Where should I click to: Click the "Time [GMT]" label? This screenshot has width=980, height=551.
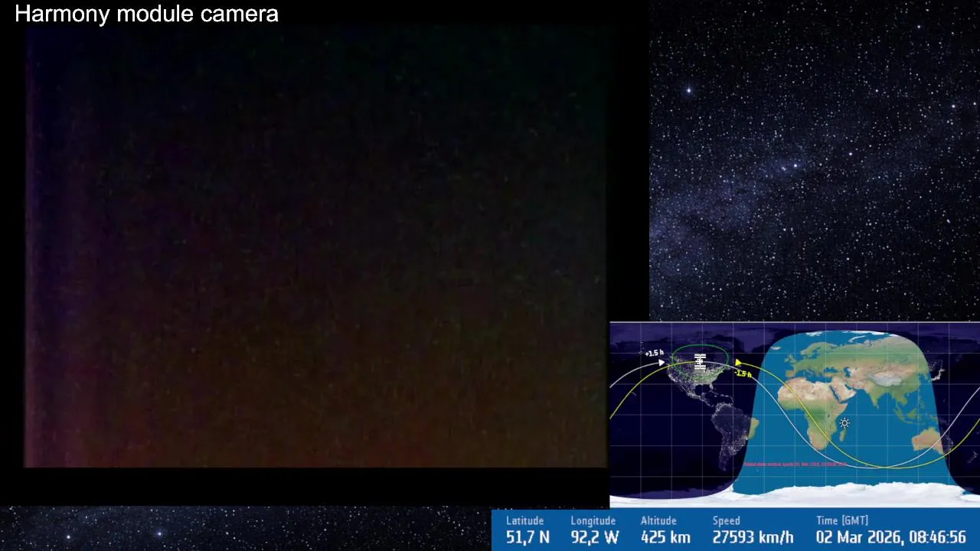[842, 521]
